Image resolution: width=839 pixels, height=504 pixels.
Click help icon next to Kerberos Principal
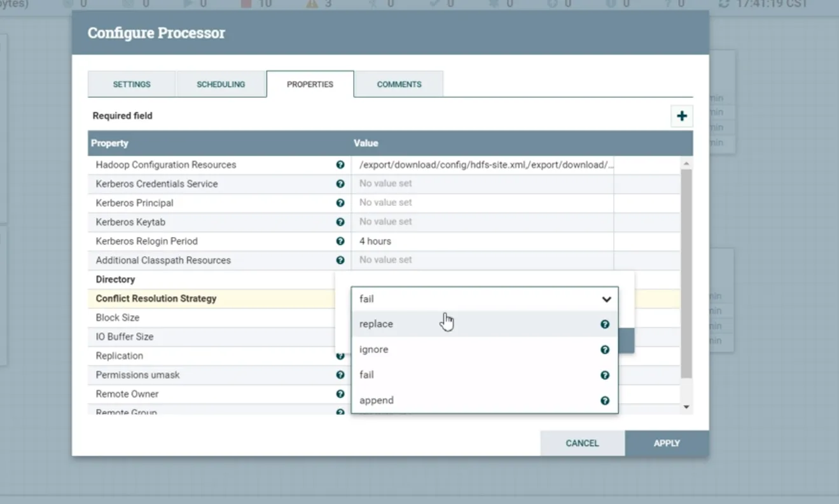pyautogui.click(x=340, y=203)
